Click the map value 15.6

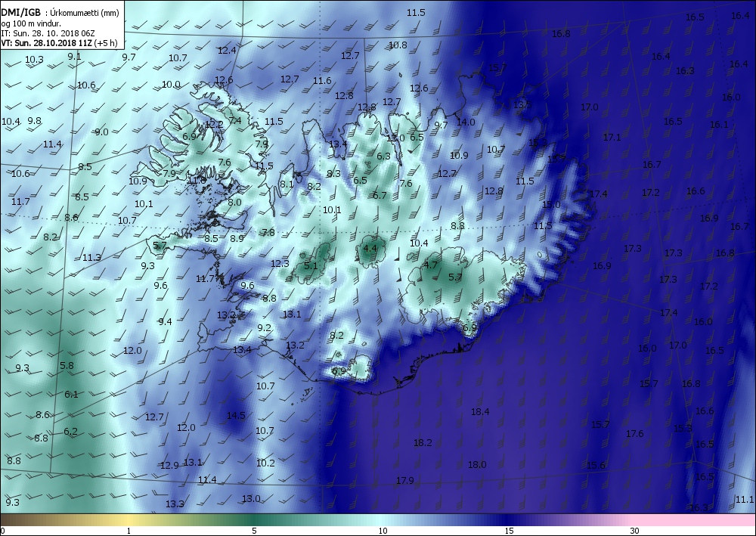(x=596, y=465)
